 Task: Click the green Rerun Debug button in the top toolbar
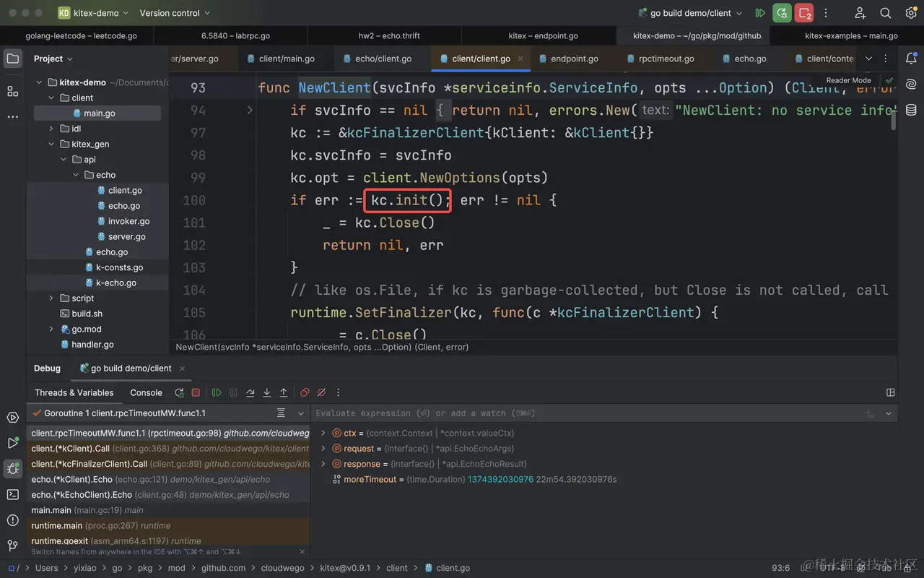(782, 13)
